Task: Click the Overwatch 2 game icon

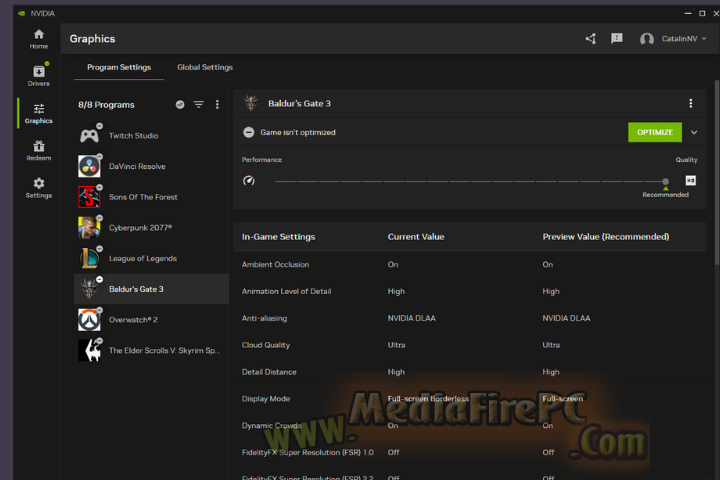Action: pyautogui.click(x=89, y=320)
